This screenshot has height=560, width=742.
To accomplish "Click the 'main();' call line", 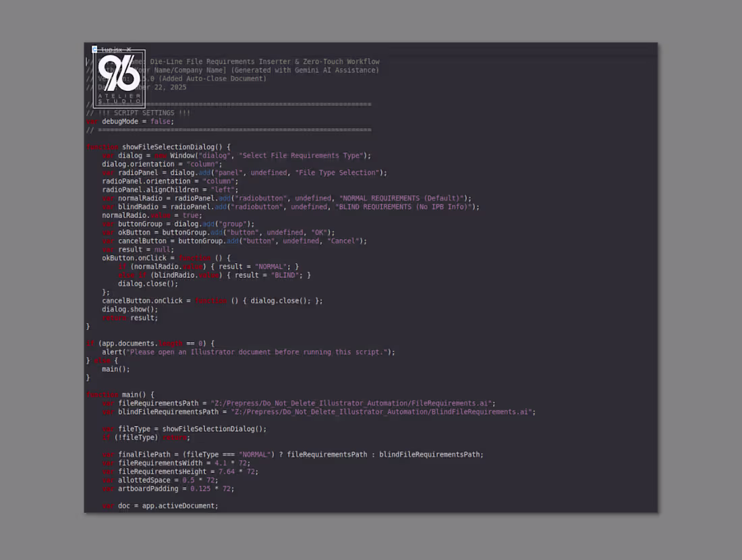I will point(115,369).
